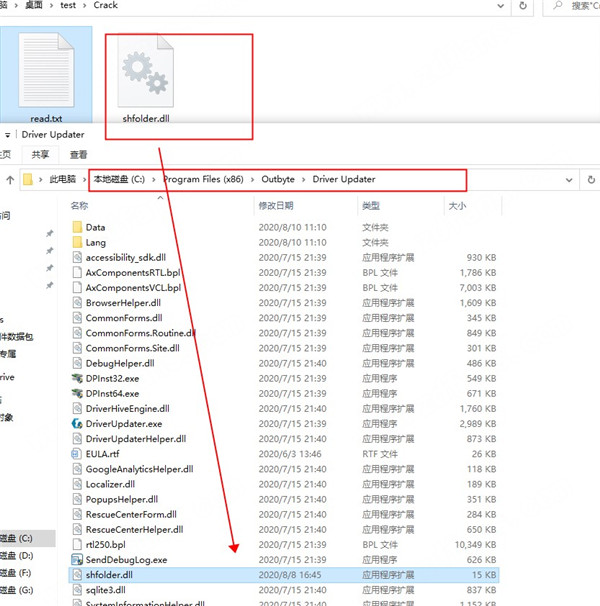Expand the Driver Updater address bar dropdown
Screen dimensions: 600x606
569,180
